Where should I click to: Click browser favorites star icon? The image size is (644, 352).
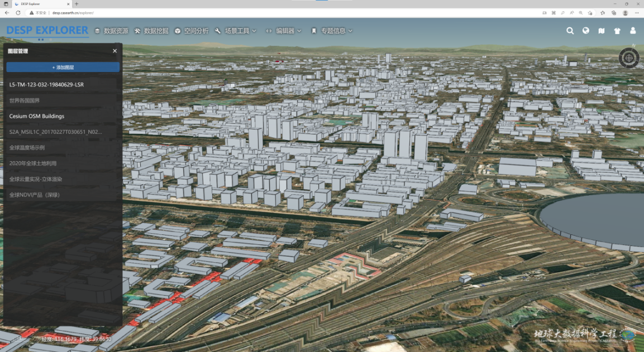(602, 12)
